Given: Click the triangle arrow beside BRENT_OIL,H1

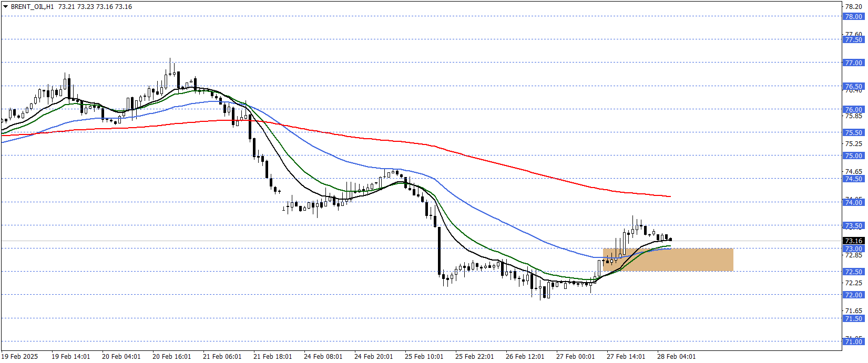Looking at the screenshot, I should coord(6,7).
